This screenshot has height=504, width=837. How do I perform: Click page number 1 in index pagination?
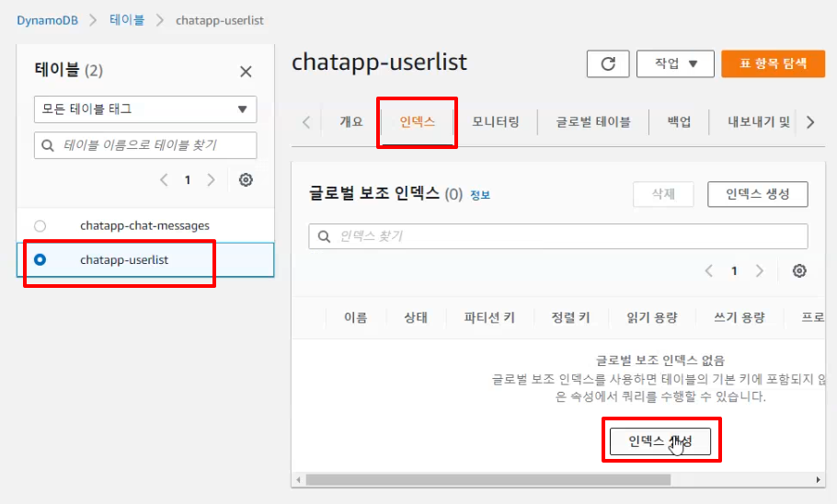click(734, 271)
